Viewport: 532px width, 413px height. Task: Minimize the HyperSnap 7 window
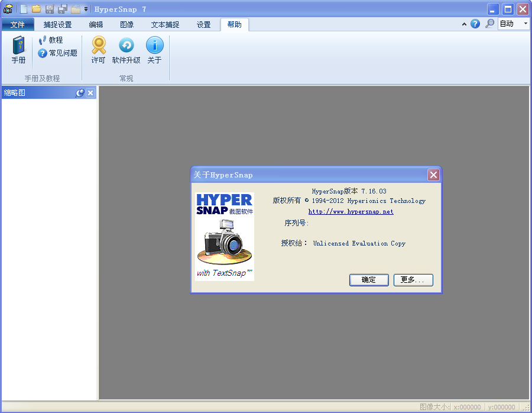(493, 9)
